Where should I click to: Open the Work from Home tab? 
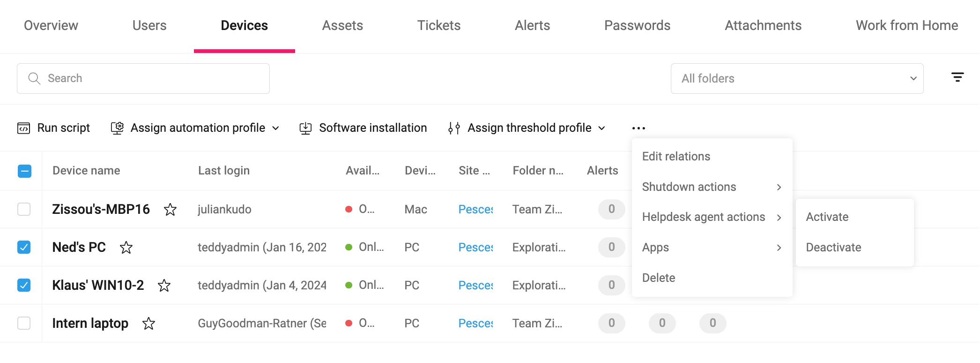point(907,25)
